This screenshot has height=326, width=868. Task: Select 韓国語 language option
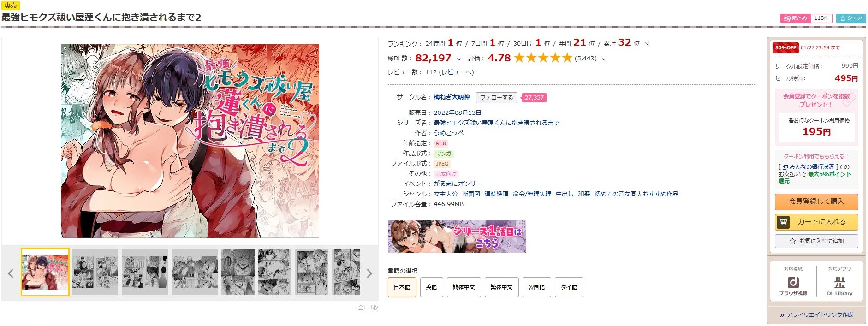(536, 287)
